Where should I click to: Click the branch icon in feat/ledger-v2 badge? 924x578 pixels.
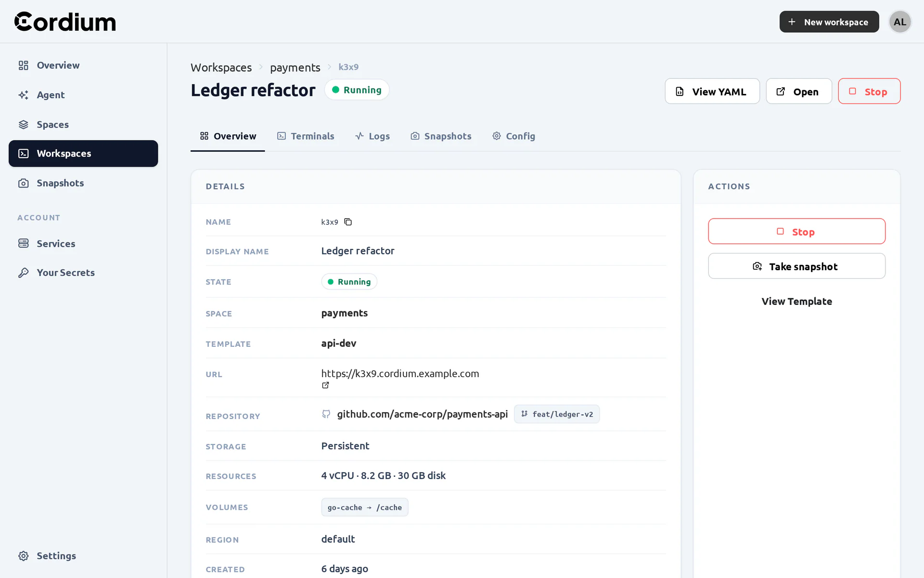click(x=524, y=414)
